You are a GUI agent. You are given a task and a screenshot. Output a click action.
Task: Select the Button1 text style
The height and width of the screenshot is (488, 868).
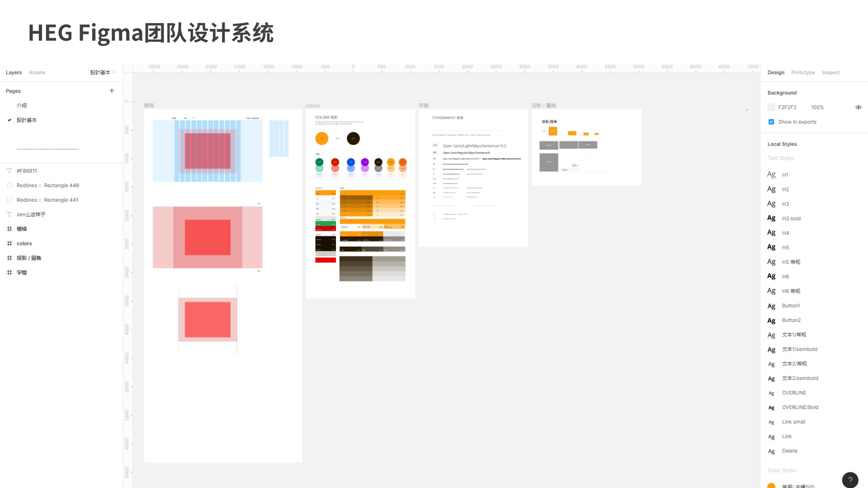[791, 306]
